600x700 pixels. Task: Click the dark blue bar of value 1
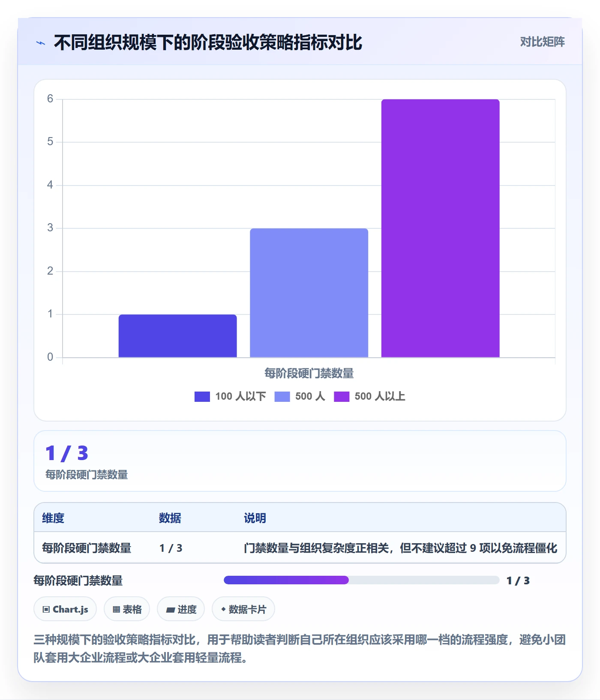[x=177, y=336]
